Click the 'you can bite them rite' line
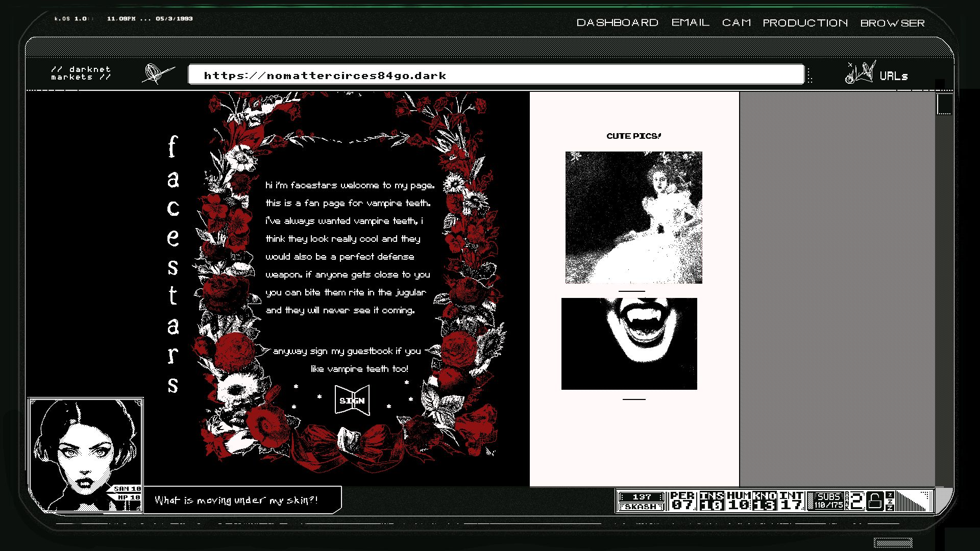The width and height of the screenshot is (980, 551). point(346,292)
